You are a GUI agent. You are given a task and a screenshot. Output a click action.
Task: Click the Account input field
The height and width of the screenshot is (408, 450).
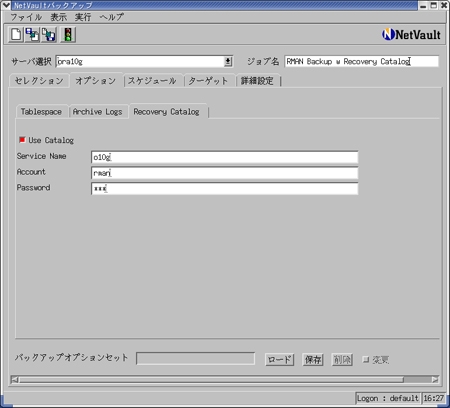(224, 173)
